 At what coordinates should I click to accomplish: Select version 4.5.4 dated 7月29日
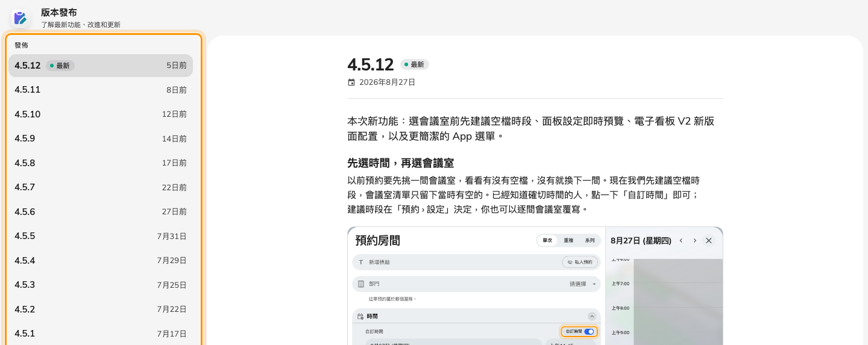[101, 261]
